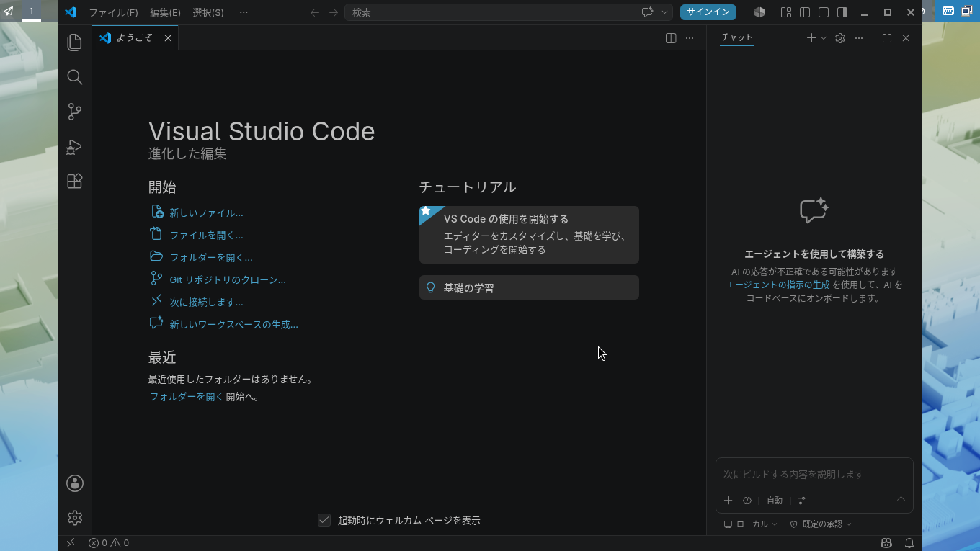Screen dimensions: 980x551
Task: Open 基礎の学習 walkthrough
Action: tap(529, 287)
